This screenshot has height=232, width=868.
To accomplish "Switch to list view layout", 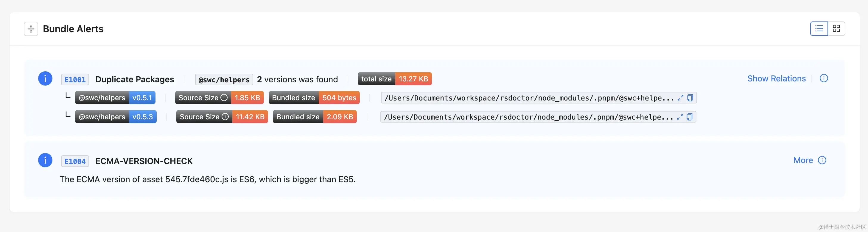I will click(819, 29).
